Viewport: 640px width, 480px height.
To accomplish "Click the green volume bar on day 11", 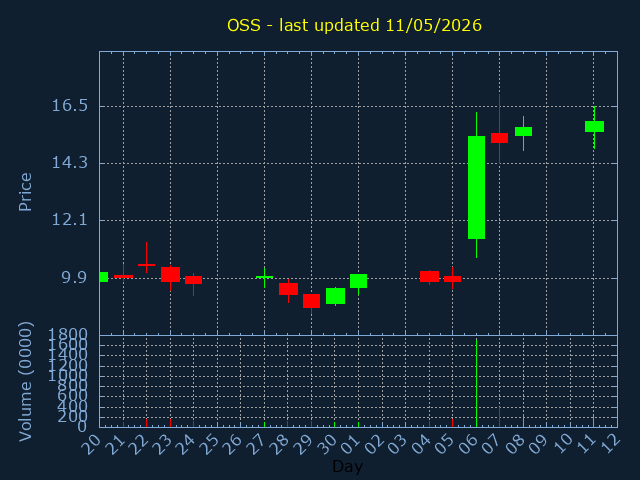I will (x=593, y=421).
